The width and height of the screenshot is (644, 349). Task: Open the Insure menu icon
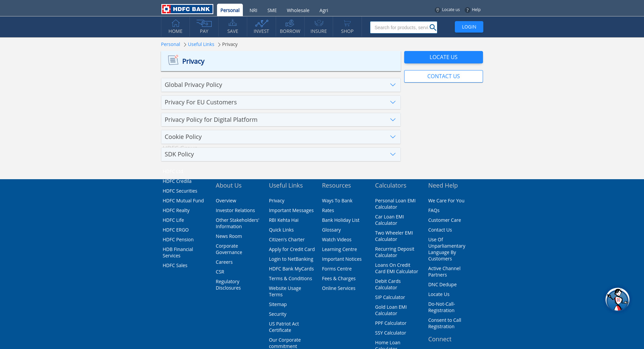(318, 23)
